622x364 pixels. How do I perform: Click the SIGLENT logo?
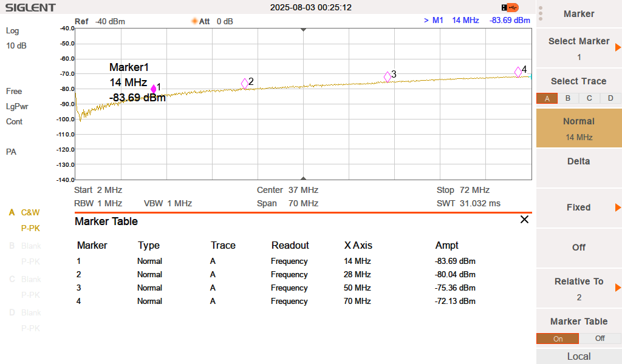[30, 8]
